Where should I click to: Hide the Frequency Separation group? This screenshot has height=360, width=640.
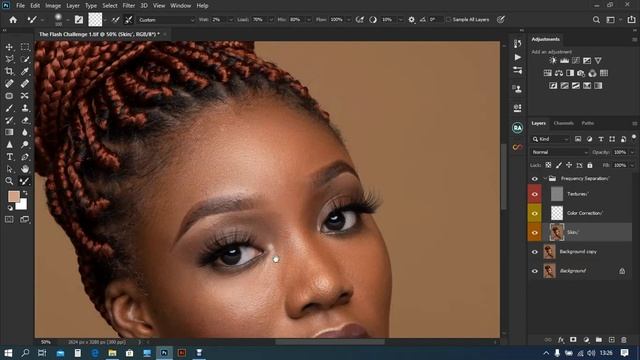[535, 179]
